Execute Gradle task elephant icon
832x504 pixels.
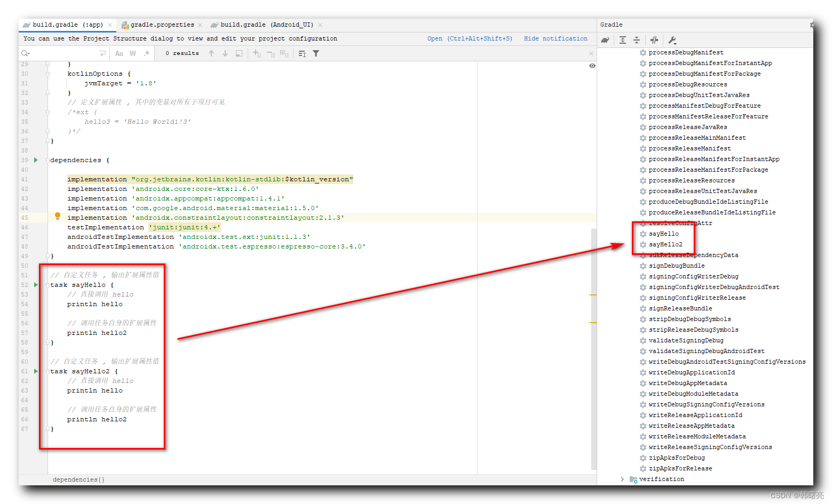click(x=605, y=40)
